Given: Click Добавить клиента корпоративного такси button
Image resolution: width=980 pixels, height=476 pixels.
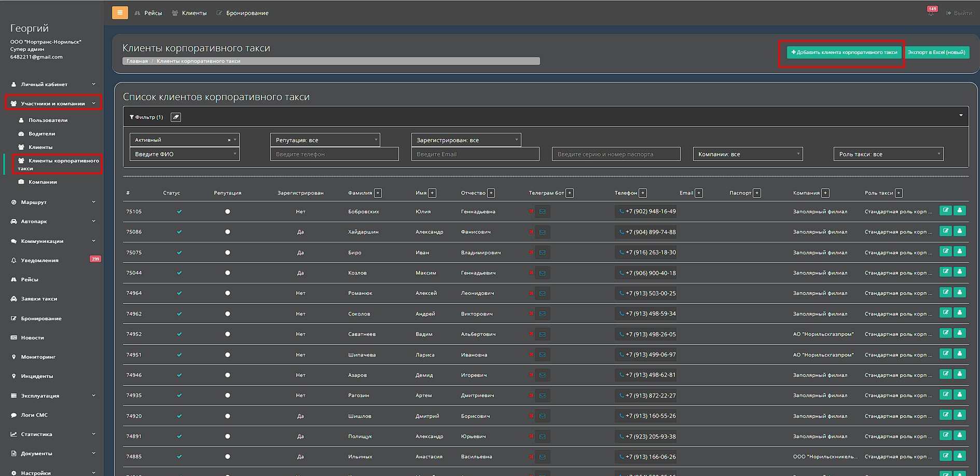Looking at the screenshot, I should coord(844,52).
